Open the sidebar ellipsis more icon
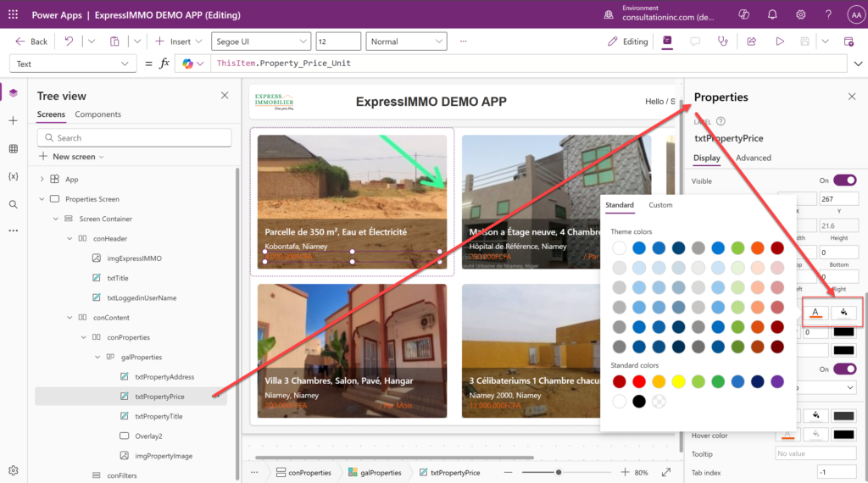Viewport: 868px width, 483px height. [x=14, y=230]
